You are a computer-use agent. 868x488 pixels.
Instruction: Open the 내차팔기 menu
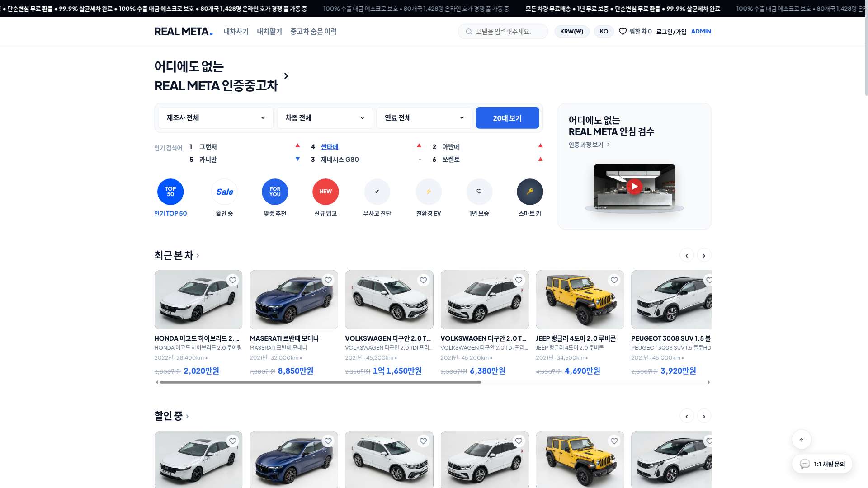(x=269, y=32)
